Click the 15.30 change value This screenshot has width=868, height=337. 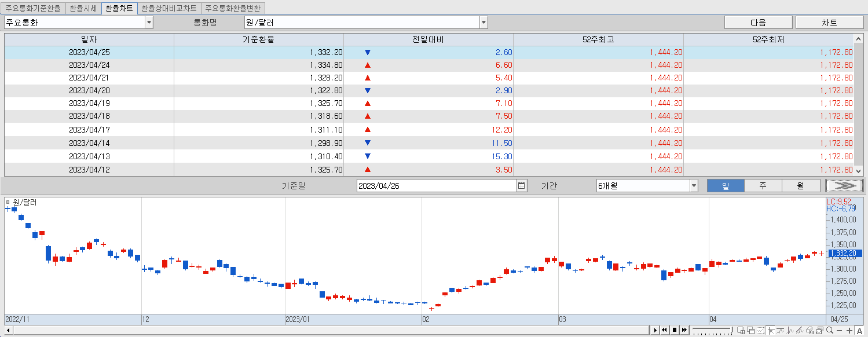click(501, 156)
